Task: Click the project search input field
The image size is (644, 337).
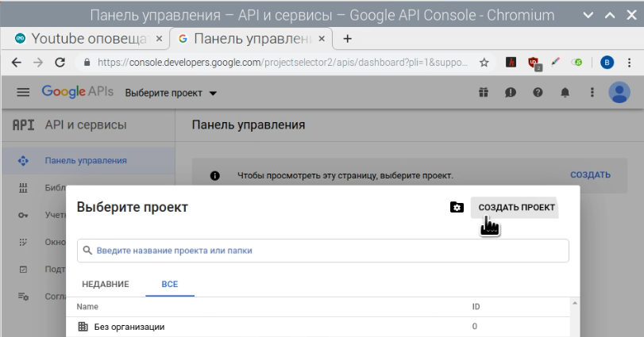Action: point(323,251)
